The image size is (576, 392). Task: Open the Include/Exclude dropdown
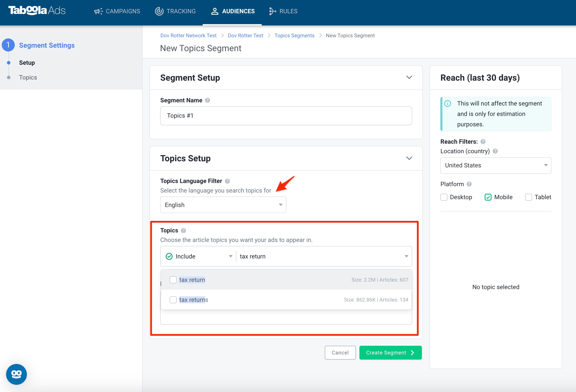click(x=199, y=256)
